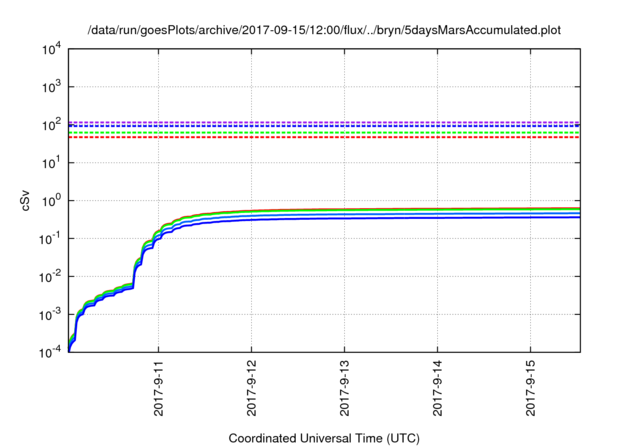Click the 10^-1 y-axis tick label
Viewport: 640px width, 448px height.
tap(50, 239)
